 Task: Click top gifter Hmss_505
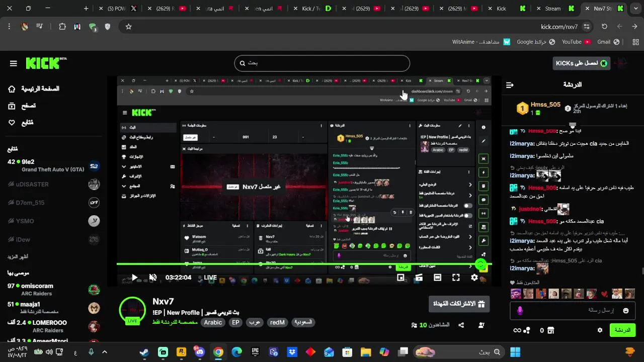pyautogui.click(x=545, y=105)
